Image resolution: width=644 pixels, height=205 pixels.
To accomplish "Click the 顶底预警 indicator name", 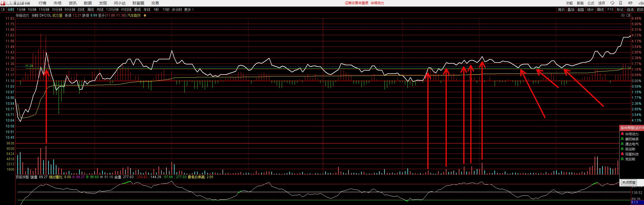I will 22,177.
